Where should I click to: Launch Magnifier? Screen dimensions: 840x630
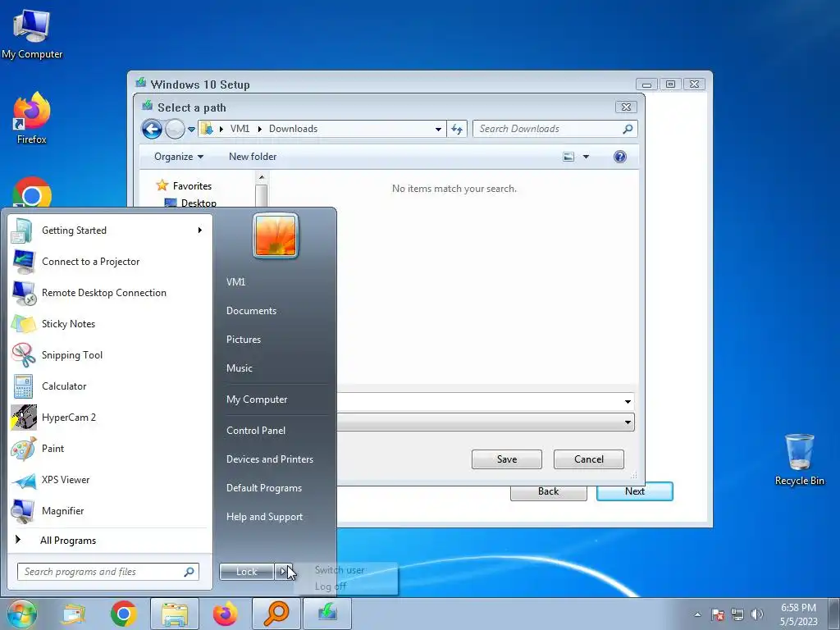62,510
